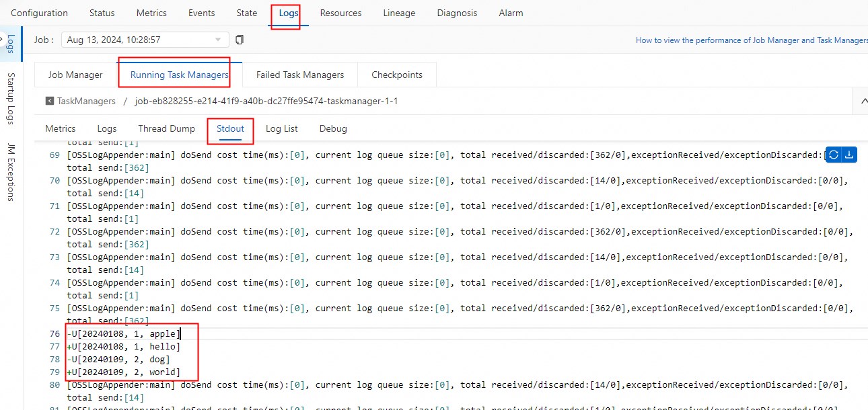The height and width of the screenshot is (410, 868).
Task: Copy the job ID with the copy icon
Action: click(240, 40)
